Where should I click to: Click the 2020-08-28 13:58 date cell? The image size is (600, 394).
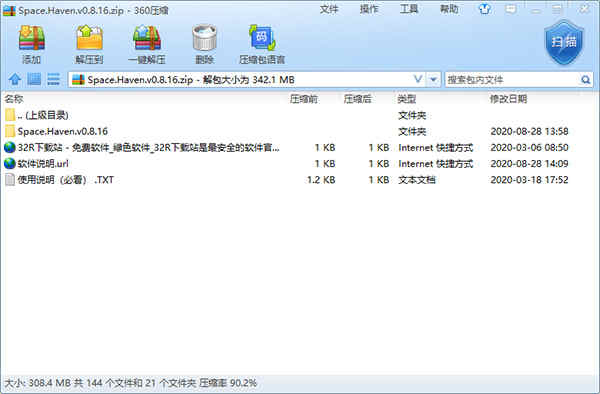click(529, 132)
